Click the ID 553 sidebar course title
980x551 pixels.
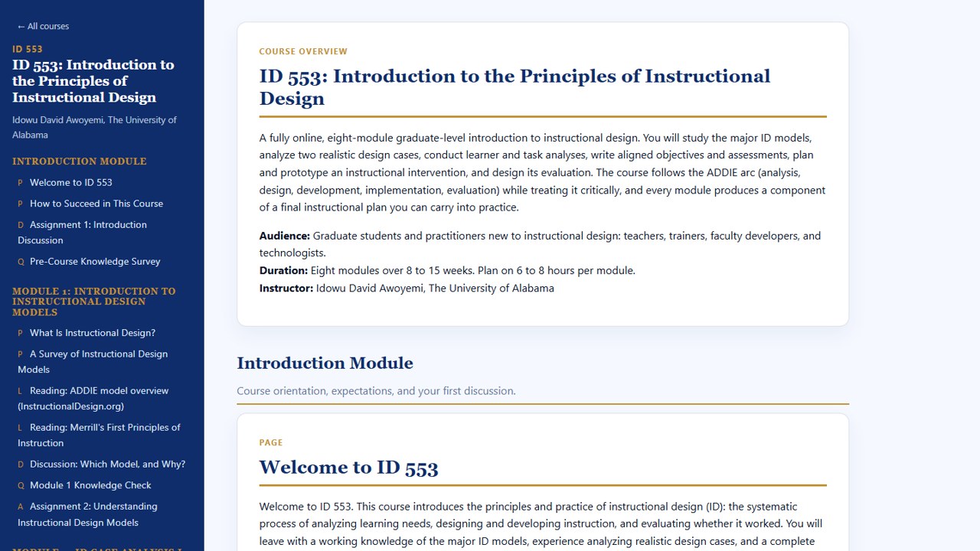[93, 81]
